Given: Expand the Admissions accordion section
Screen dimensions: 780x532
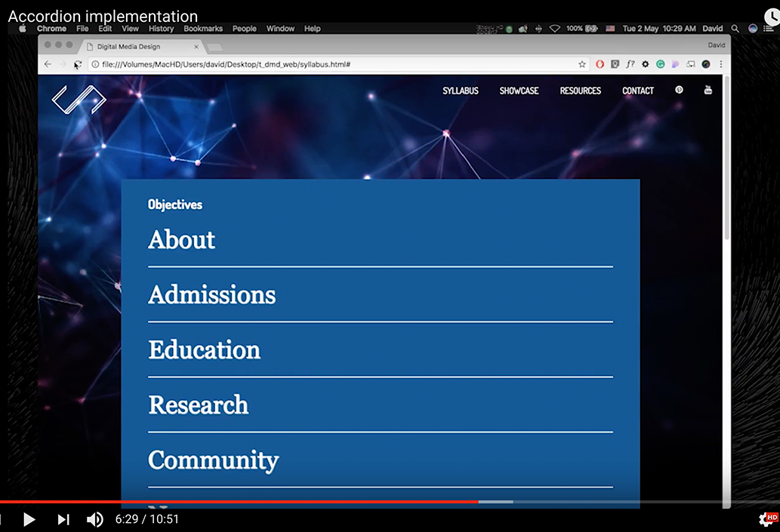Looking at the screenshot, I should (x=212, y=294).
